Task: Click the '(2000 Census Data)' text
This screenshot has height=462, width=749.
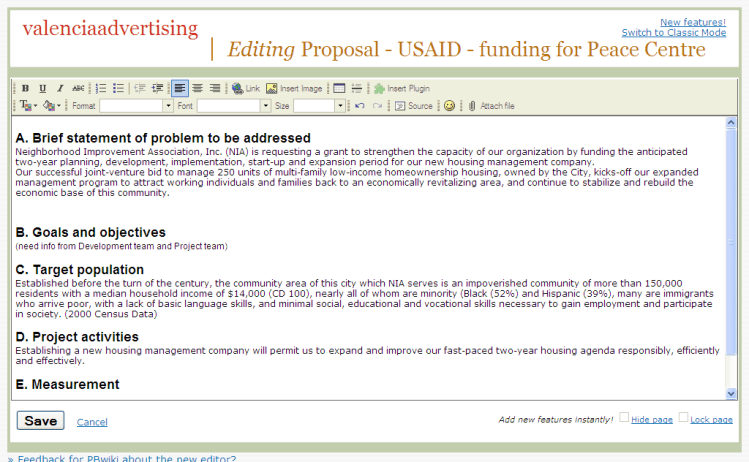Action: tap(111, 314)
